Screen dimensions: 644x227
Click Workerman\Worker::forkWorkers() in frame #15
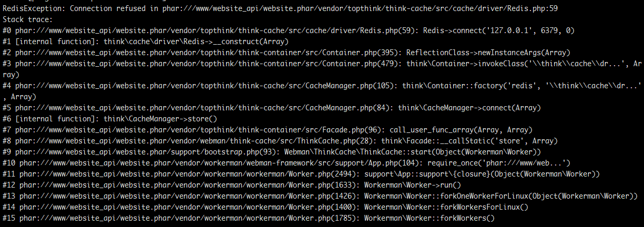[429, 218]
